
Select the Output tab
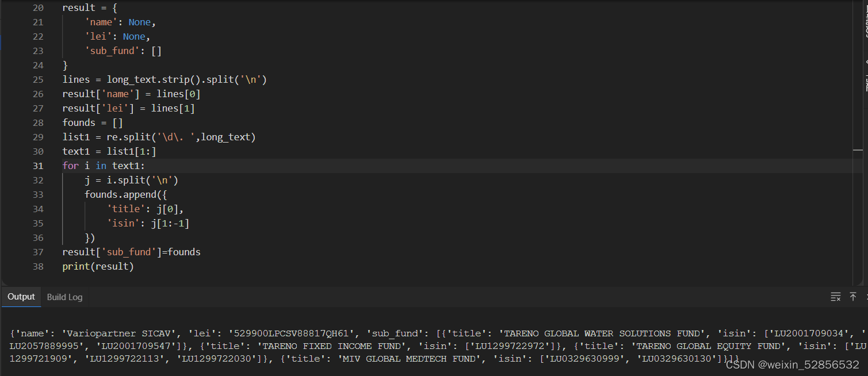(21, 296)
